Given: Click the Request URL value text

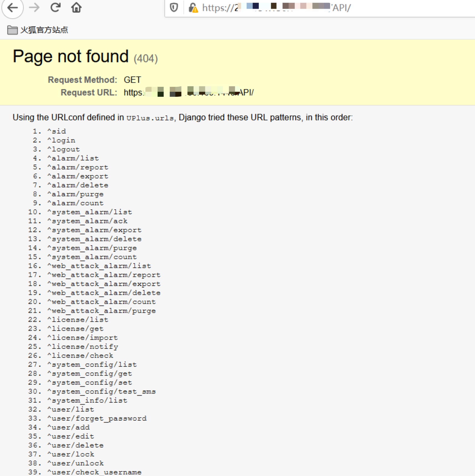Looking at the screenshot, I should pyautogui.click(x=189, y=92).
